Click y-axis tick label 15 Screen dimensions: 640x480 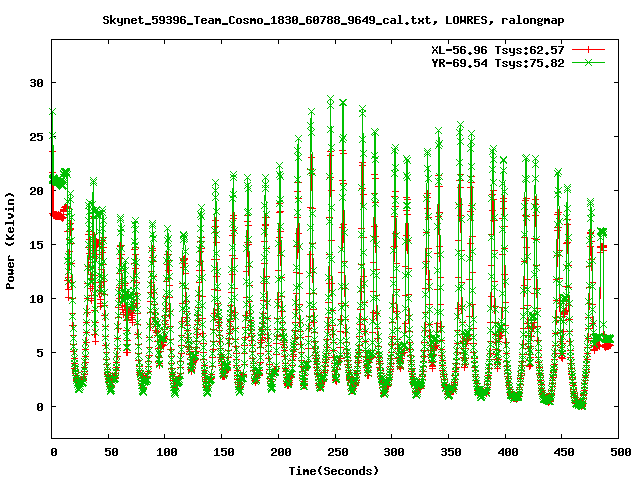36,244
